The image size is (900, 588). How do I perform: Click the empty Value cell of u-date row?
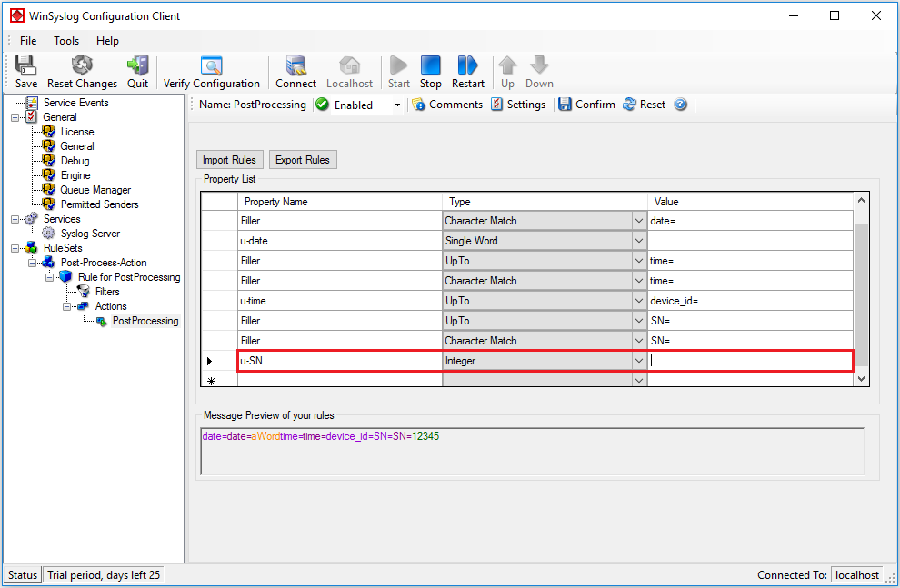tap(750, 241)
